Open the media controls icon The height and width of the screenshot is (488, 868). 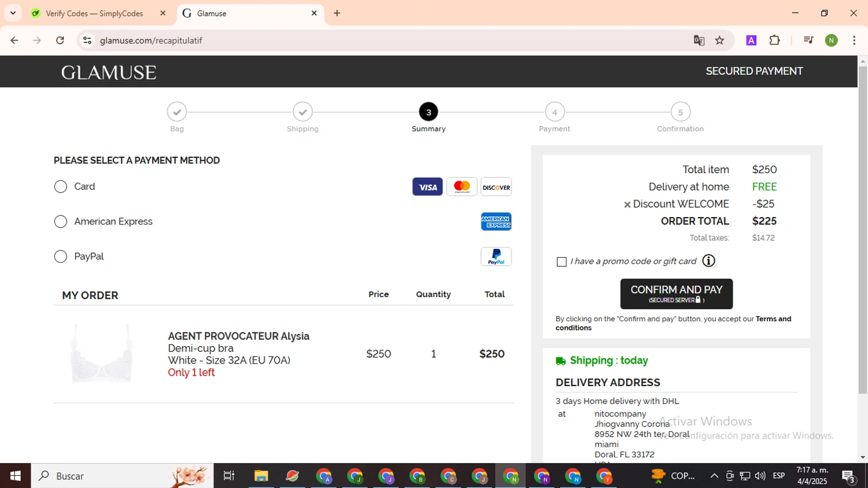coord(808,40)
